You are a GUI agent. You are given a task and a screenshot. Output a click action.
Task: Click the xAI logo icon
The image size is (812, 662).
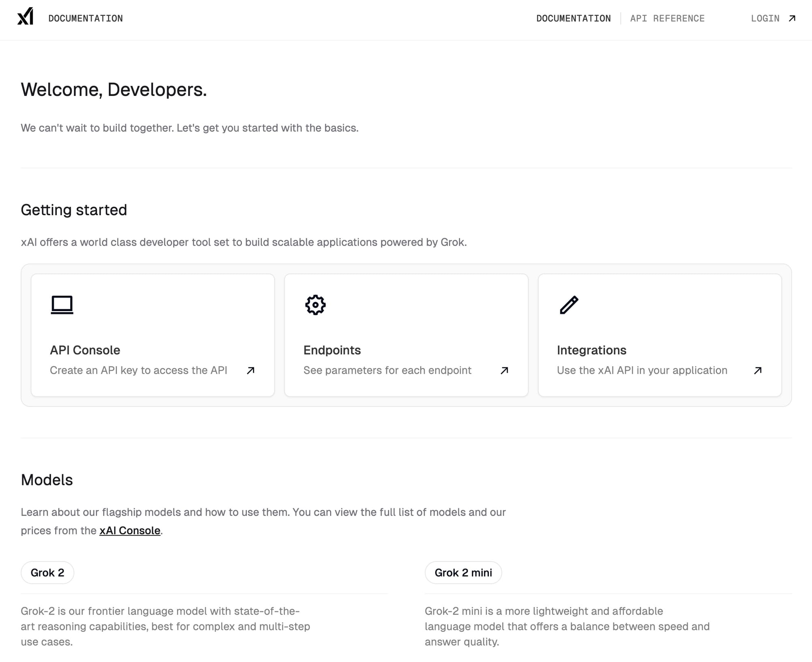25,17
